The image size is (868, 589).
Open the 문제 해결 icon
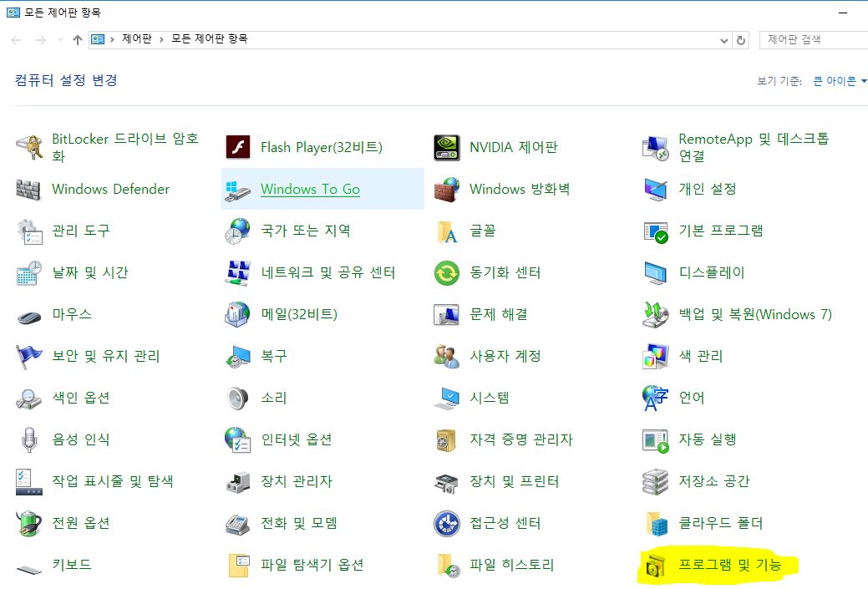coord(446,315)
